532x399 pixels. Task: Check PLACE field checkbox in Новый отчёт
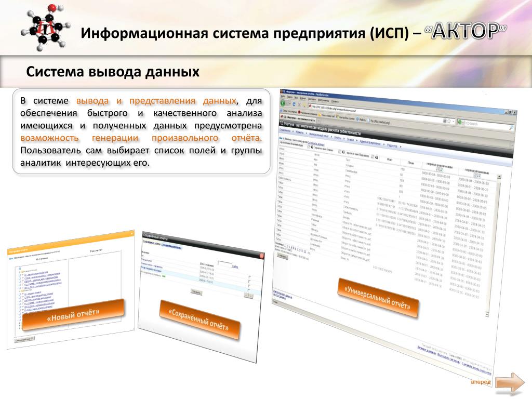point(23,310)
